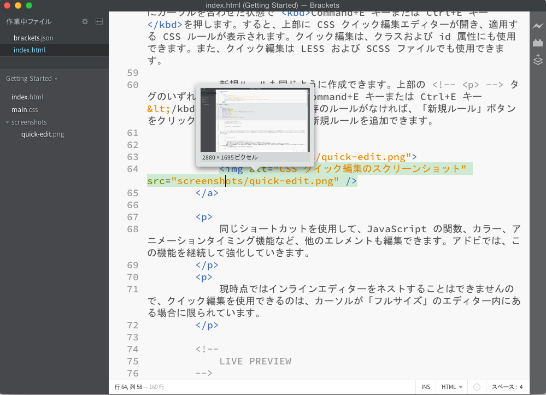This screenshot has width=546, height=395.
Task: Click the comment opener on line 74
Action: [207, 350]
